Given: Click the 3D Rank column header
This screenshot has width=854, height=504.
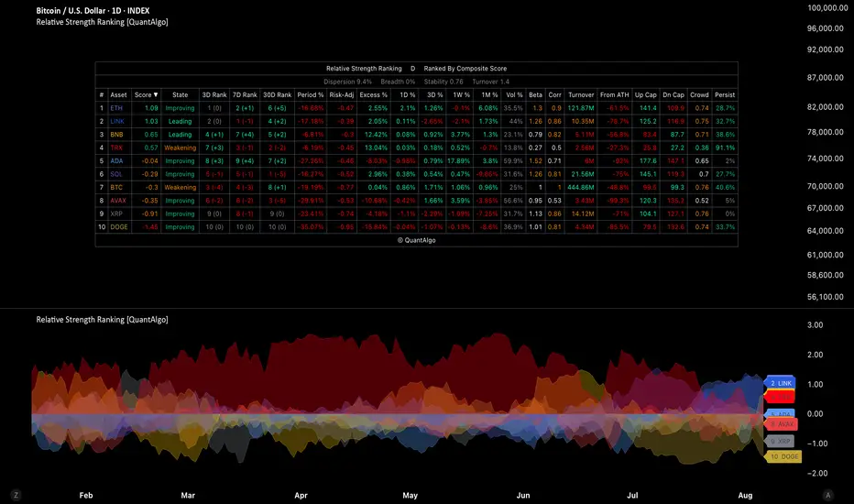Looking at the screenshot, I should 214,94.
